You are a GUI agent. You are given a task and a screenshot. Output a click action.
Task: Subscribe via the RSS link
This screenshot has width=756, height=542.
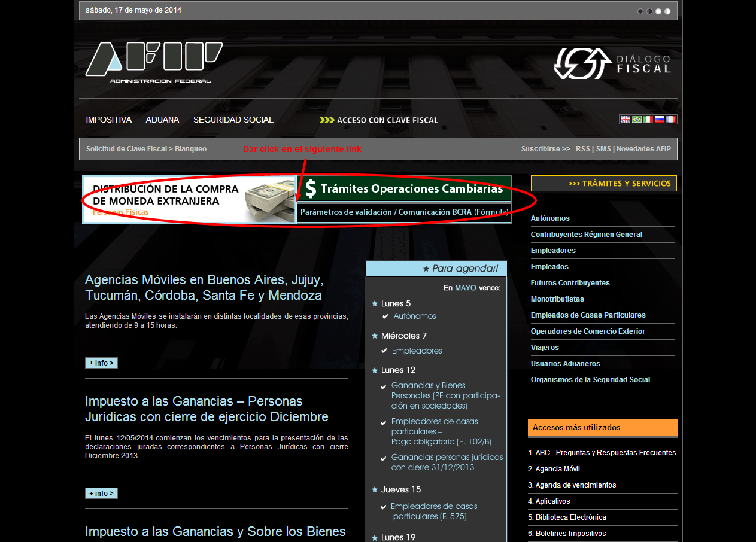(x=582, y=149)
